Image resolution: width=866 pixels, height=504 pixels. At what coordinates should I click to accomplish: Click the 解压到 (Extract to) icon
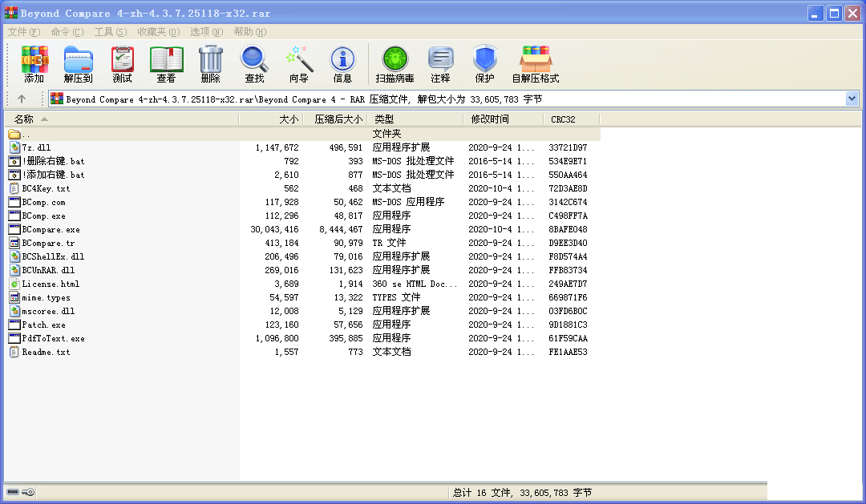[78, 59]
